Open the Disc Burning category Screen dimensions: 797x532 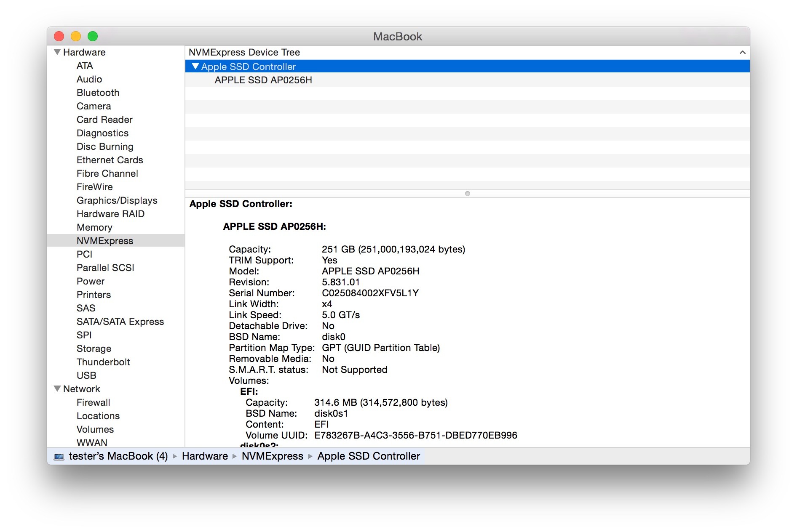[x=105, y=146]
